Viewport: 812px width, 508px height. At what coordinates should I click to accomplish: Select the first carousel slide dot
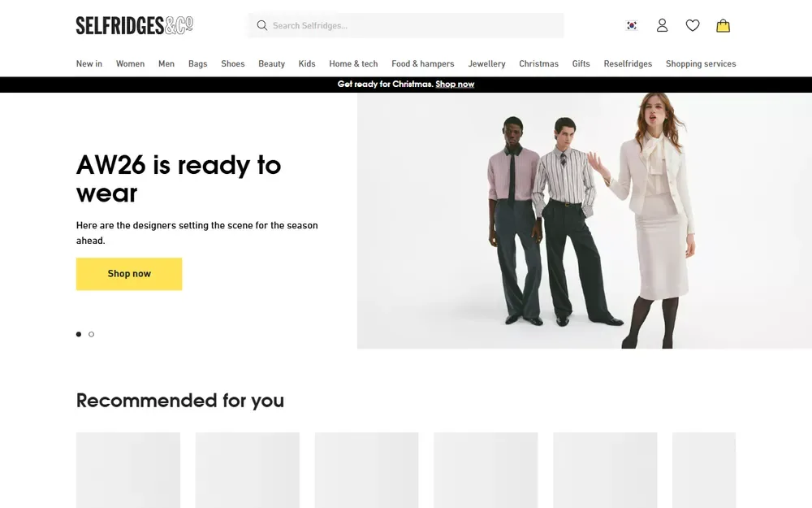79,334
